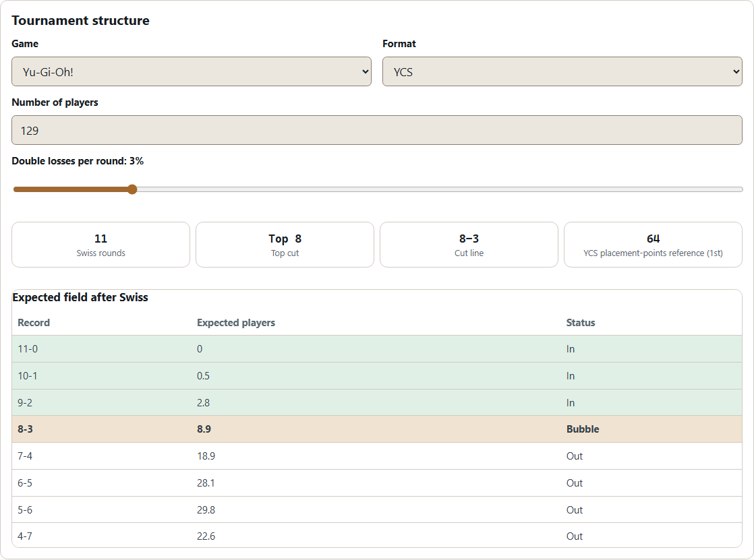754x560 pixels.
Task: Click the Tournament structure heading
Action: pos(80,21)
